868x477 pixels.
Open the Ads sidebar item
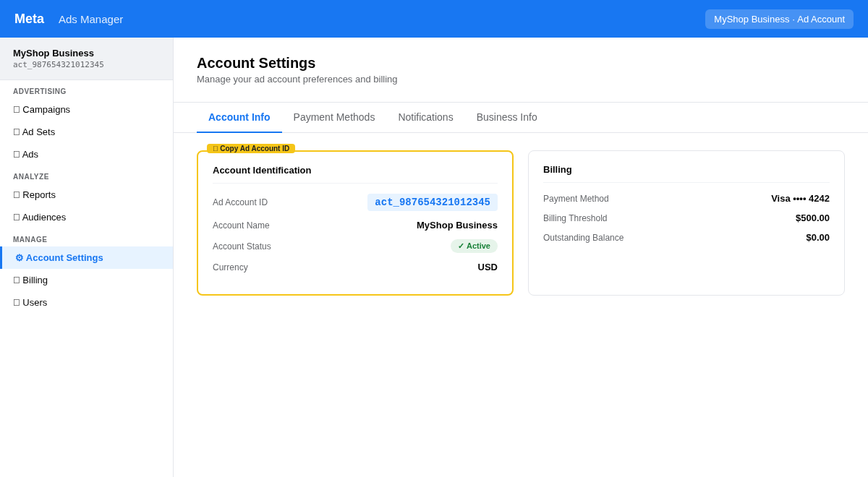point(86,154)
